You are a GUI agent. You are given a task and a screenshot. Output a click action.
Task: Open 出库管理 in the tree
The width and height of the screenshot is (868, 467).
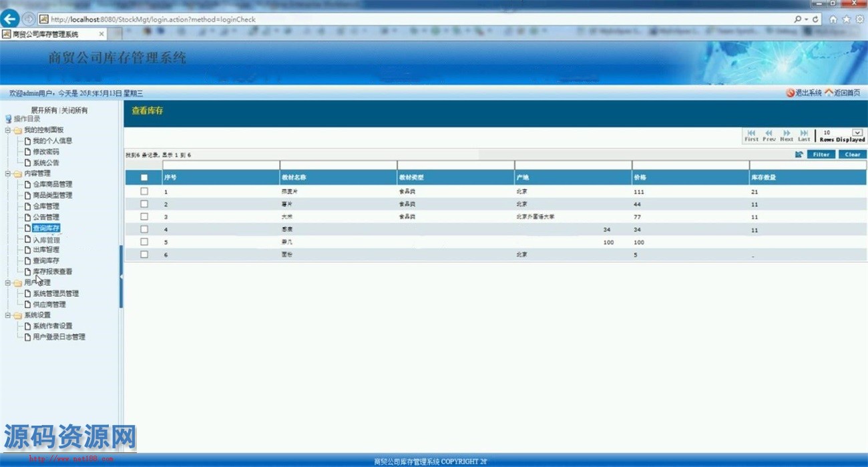46,250
